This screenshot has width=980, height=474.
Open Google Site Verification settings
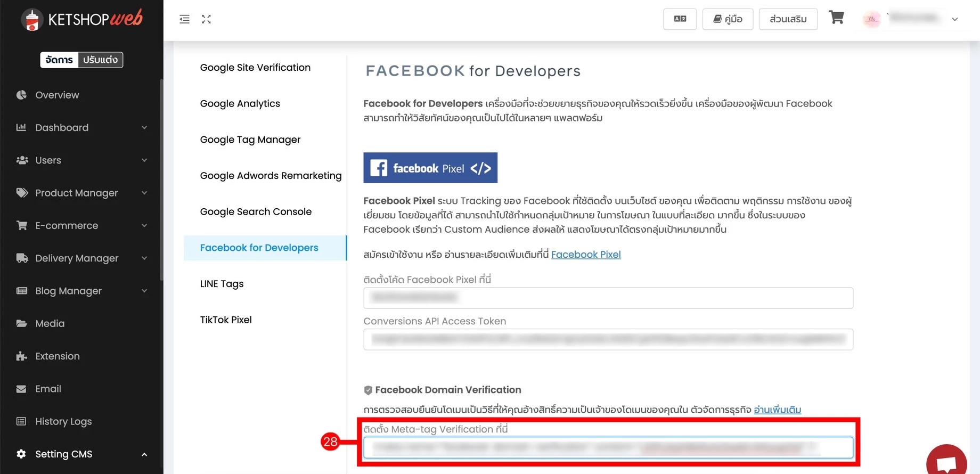[255, 68]
